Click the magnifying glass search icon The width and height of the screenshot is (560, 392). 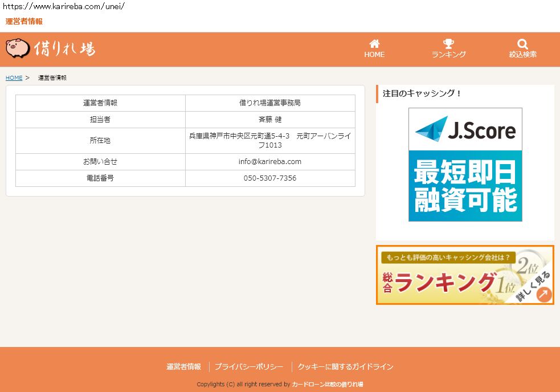[522, 44]
